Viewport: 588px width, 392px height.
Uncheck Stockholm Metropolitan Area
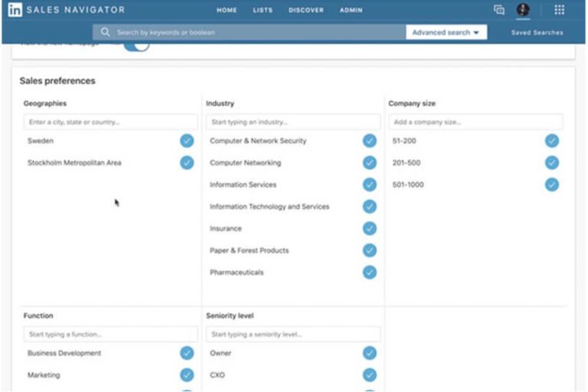pyautogui.click(x=187, y=162)
